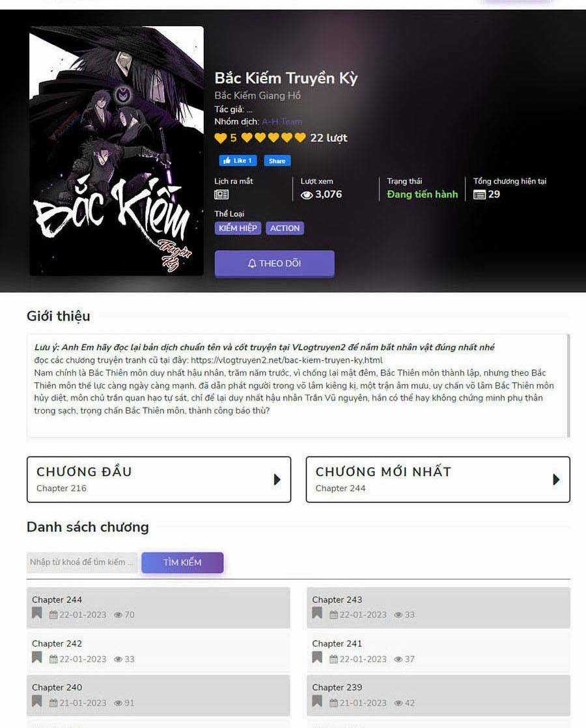Click the bookmark icon for Chapter 243
This screenshot has width=586, height=728.
point(317,613)
